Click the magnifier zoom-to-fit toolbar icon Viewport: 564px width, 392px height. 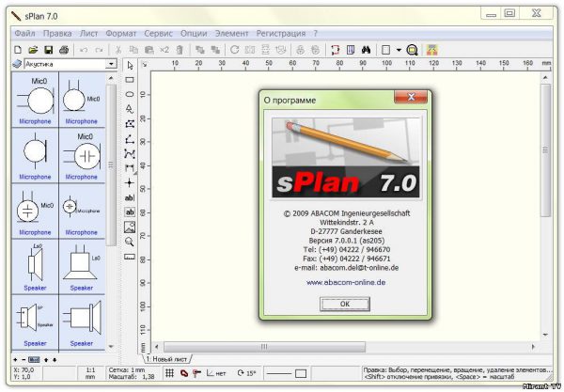(x=412, y=50)
